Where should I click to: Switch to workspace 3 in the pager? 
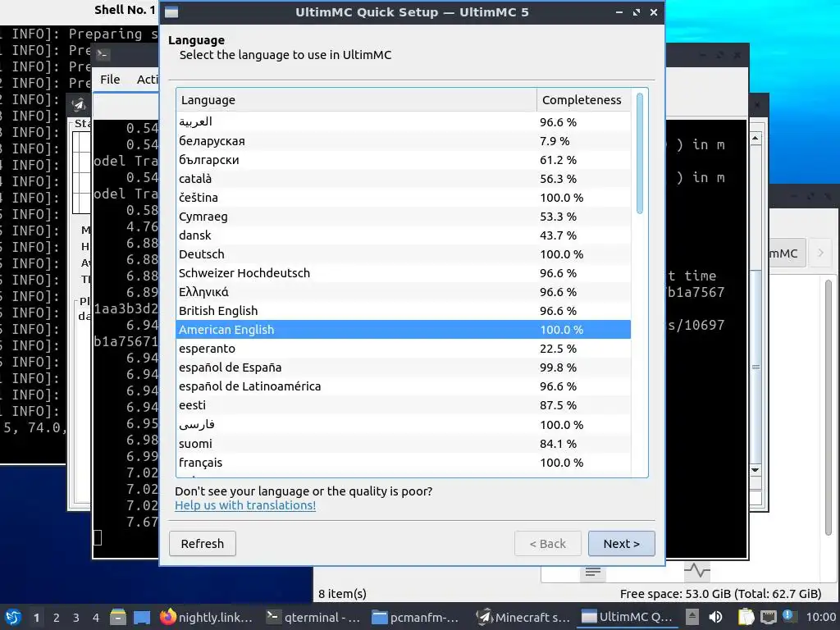[x=76, y=618]
